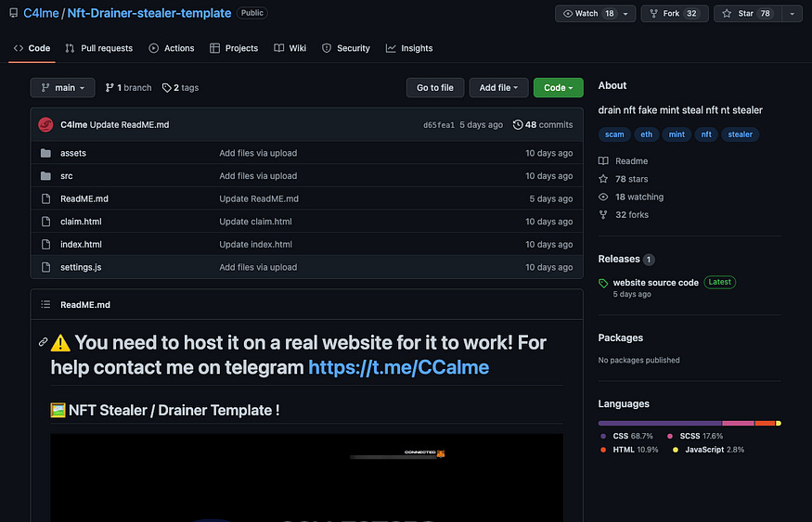
Task: Click the scam topic tag
Action: point(614,134)
